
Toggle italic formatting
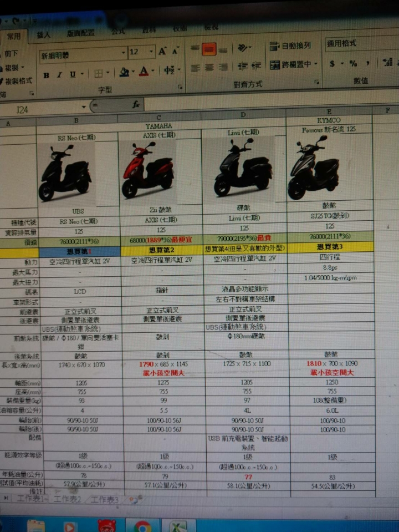pos(60,75)
